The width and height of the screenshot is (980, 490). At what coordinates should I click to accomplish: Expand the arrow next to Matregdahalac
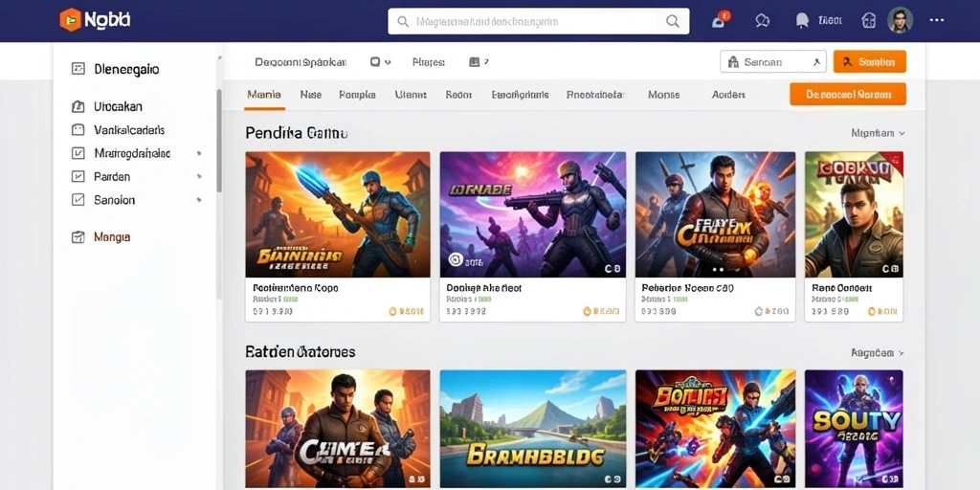tap(199, 153)
